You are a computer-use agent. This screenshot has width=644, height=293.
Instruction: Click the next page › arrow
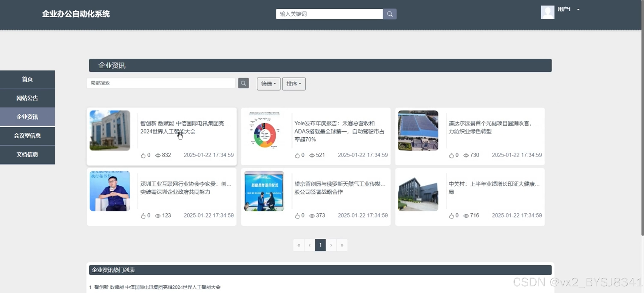331,245
